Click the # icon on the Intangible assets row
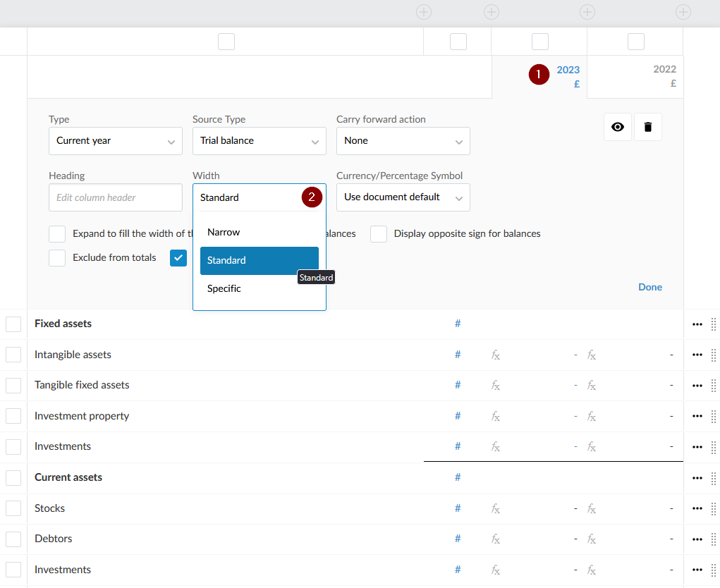The width and height of the screenshot is (720, 588). click(x=458, y=355)
